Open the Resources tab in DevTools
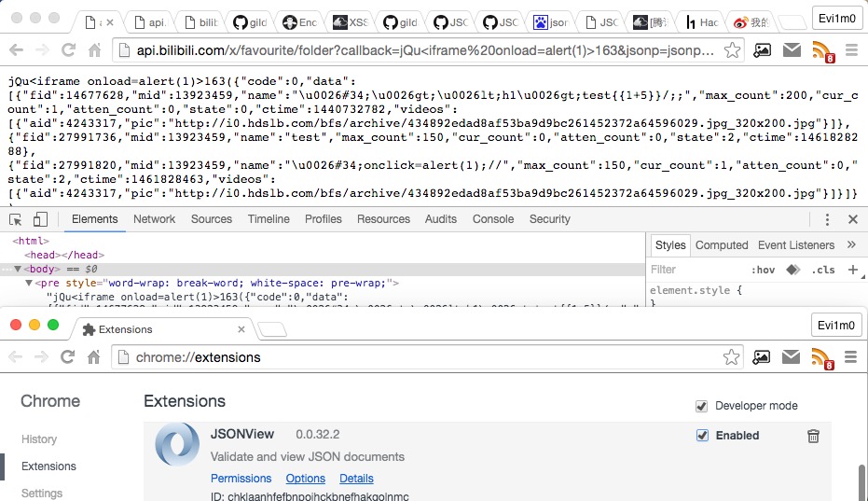 coord(383,219)
